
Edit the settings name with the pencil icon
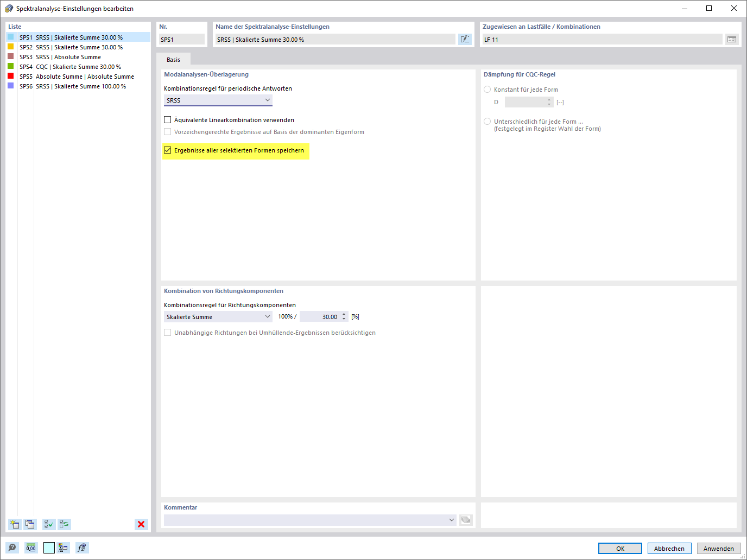(465, 39)
